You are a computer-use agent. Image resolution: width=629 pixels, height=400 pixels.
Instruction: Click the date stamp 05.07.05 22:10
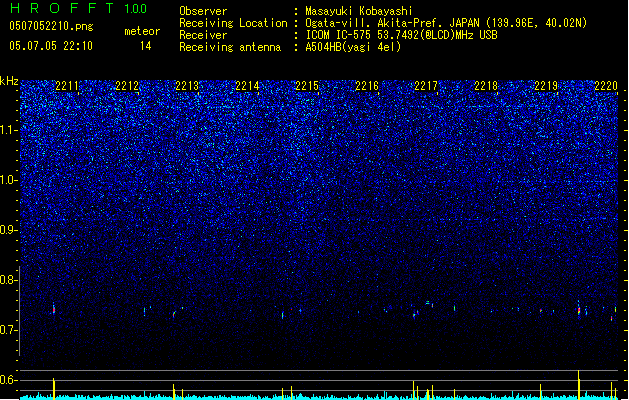(51, 46)
